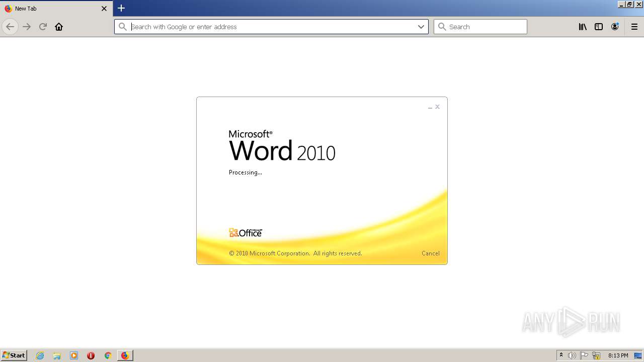Minimize the Word splash screen
This screenshot has height=362, width=644.
(430, 107)
